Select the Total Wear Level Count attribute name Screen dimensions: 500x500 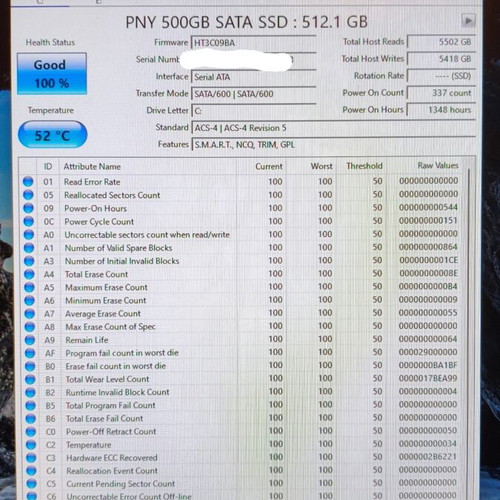[107, 379]
